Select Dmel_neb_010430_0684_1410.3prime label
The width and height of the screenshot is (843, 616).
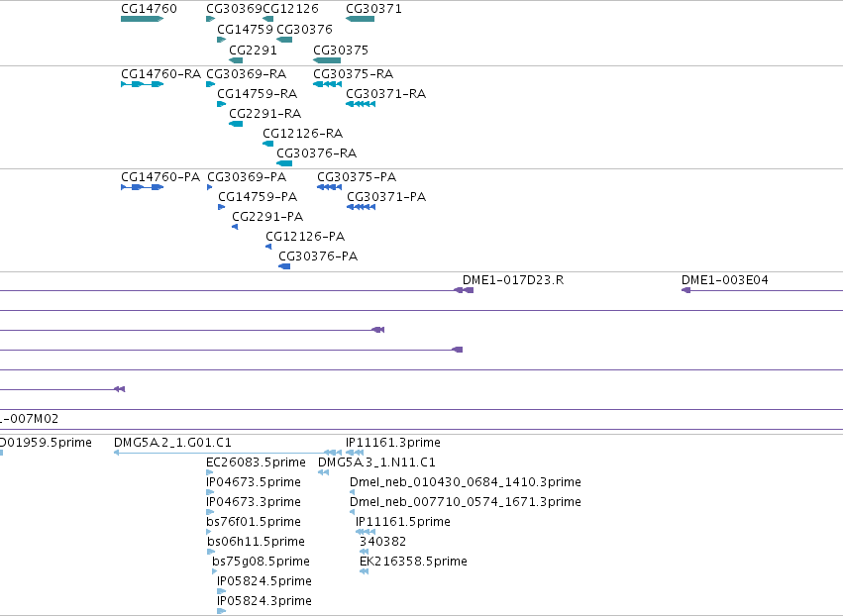[x=465, y=482]
